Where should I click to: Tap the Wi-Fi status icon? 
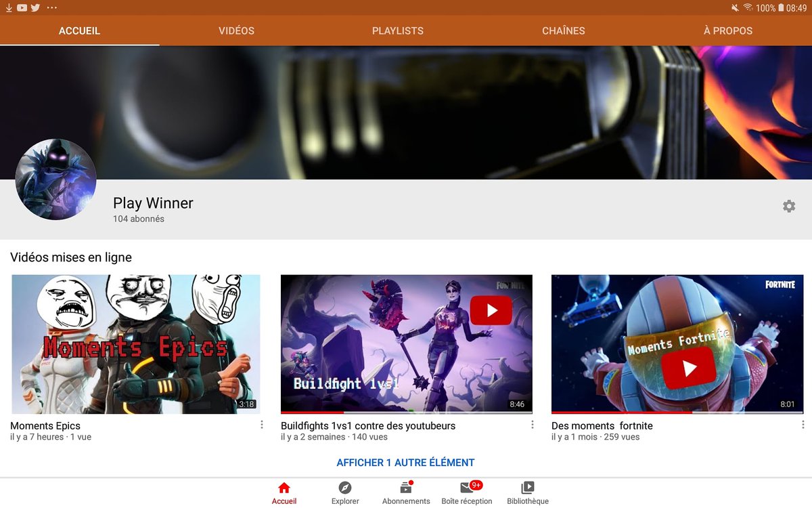click(x=748, y=7)
